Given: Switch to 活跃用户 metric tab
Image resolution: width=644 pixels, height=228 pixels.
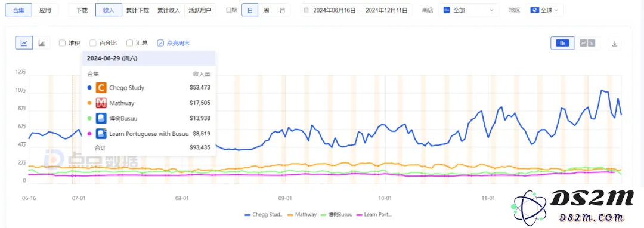Looking at the screenshot, I should coord(200,10).
